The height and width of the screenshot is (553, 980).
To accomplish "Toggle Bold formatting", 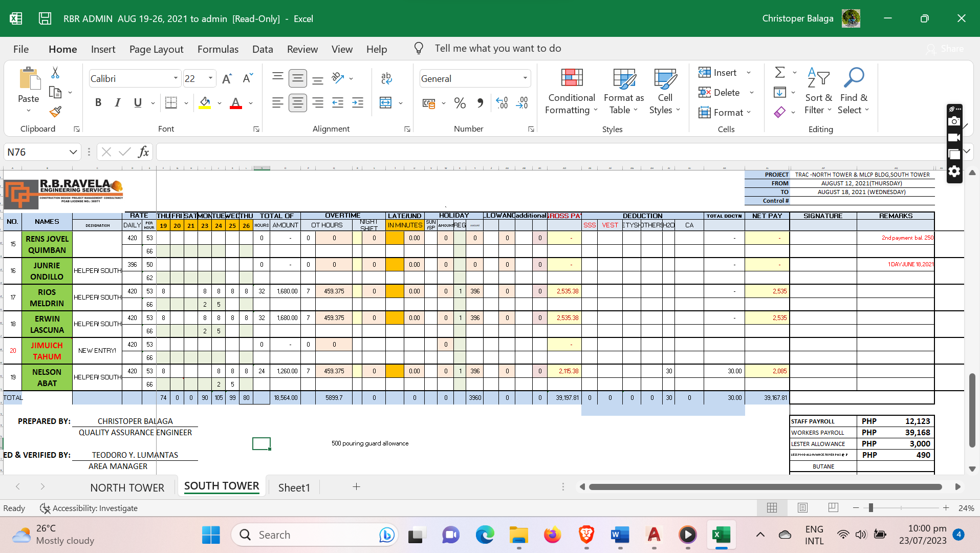I will [98, 102].
